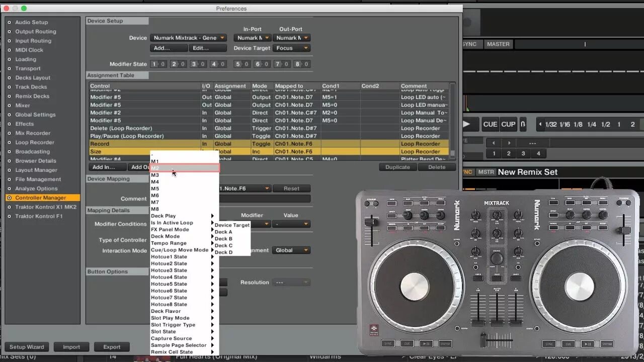644x362 pixels.
Task: Toggle Modifier State 1
Action: click(x=157, y=64)
